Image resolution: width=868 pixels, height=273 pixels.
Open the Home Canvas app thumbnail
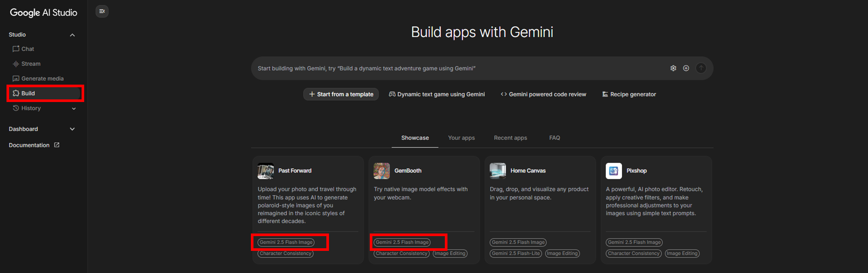498,171
